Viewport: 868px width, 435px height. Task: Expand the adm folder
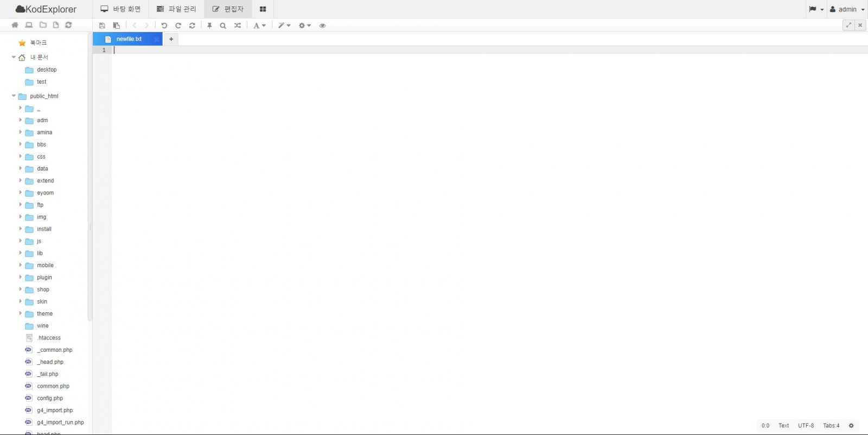21,120
